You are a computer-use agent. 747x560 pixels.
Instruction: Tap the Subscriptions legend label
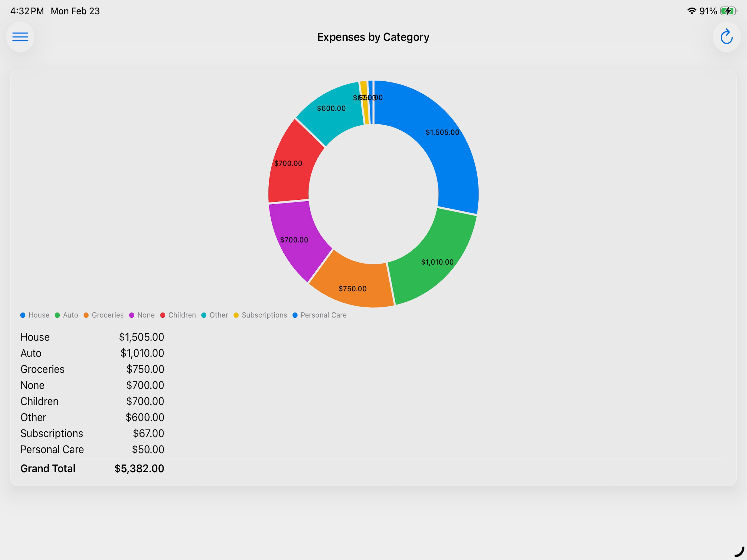tap(264, 315)
